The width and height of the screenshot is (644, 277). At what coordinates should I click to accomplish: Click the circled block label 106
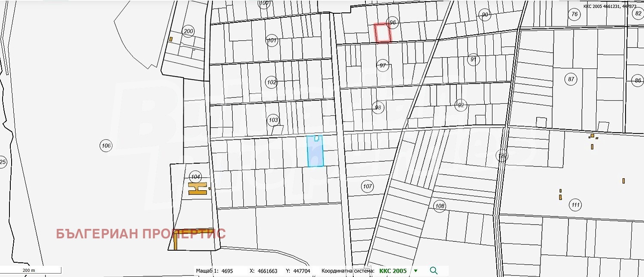[x=106, y=146]
